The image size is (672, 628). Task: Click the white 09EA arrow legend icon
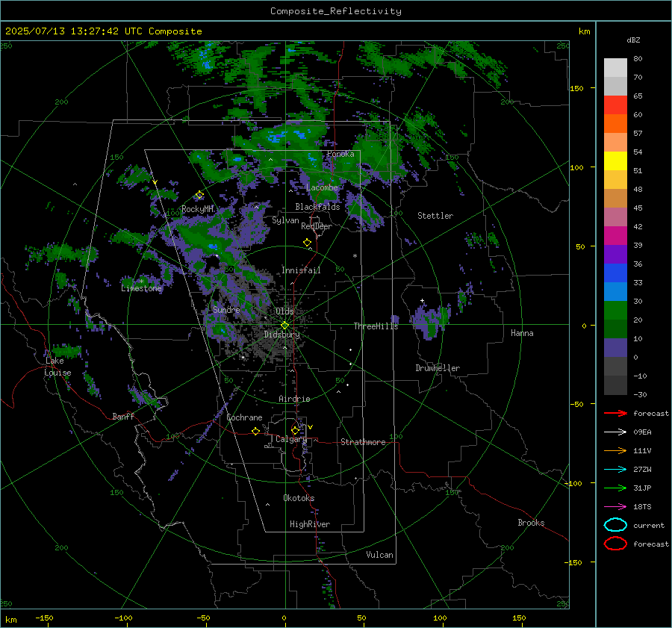point(615,432)
